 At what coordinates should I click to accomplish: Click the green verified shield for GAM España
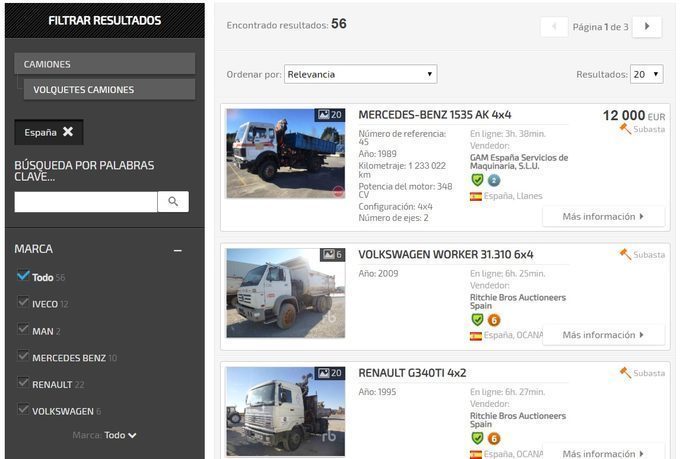click(477, 180)
